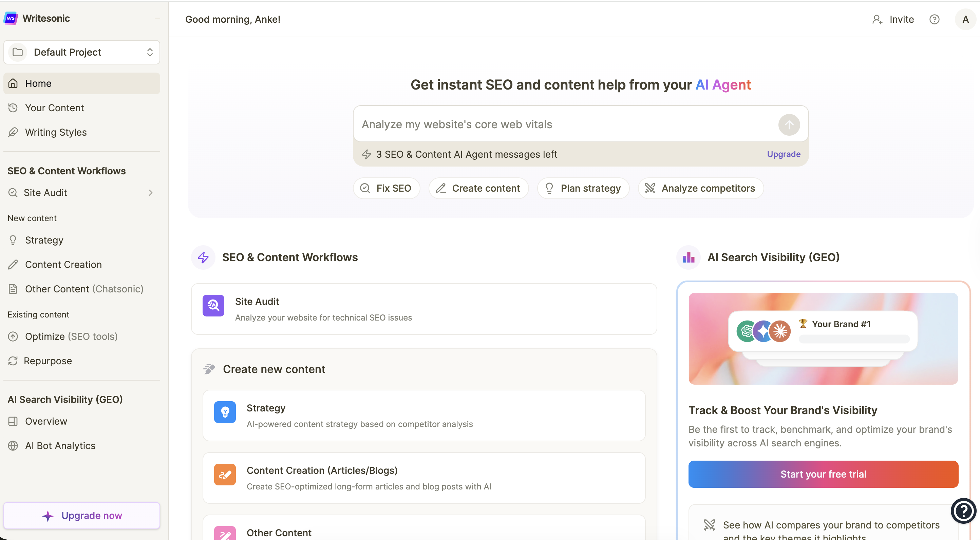Select Repurpose in the sidebar
The width and height of the screenshot is (980, 540).
(48, 361)
